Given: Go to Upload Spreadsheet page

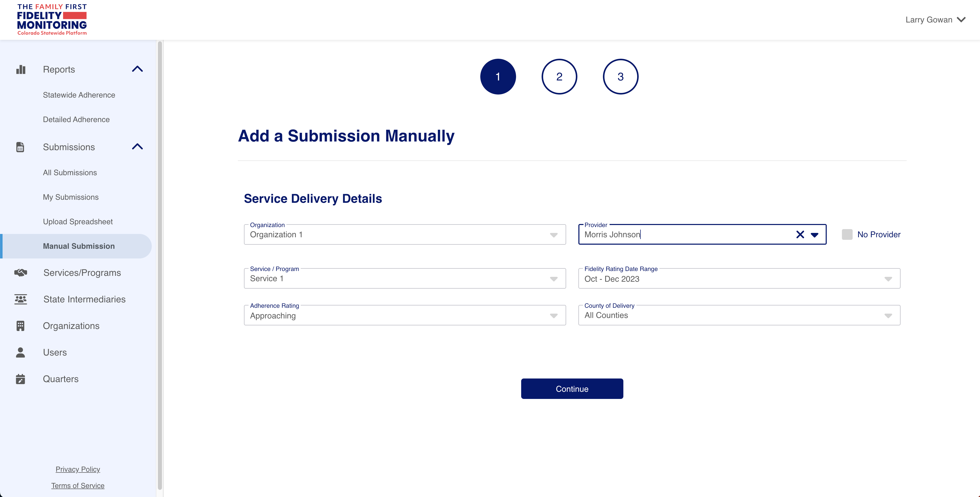Looking at the screenshot, I should (78, 222).
